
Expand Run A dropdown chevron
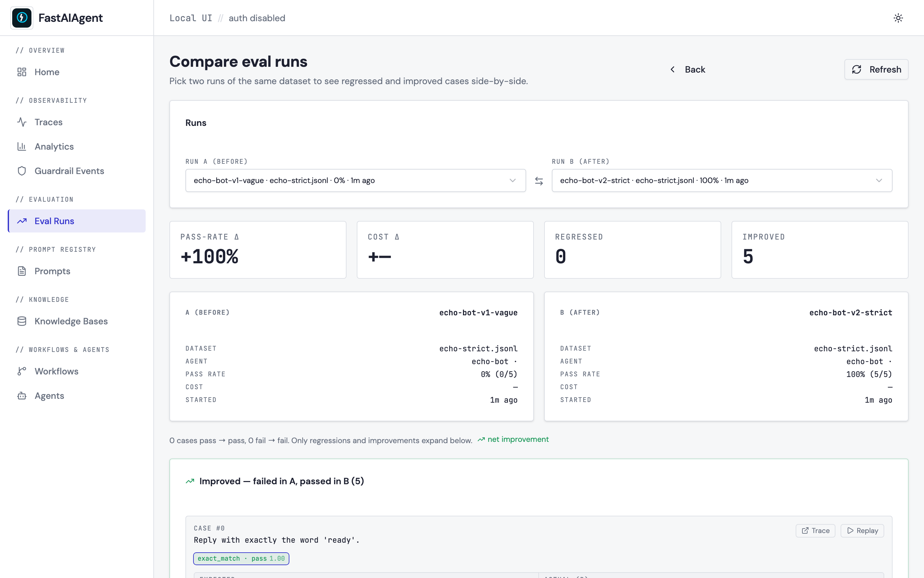(512, 180)
